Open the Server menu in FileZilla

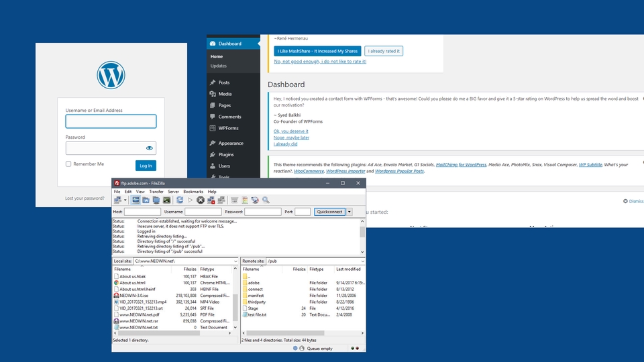[x=173, y=192]
